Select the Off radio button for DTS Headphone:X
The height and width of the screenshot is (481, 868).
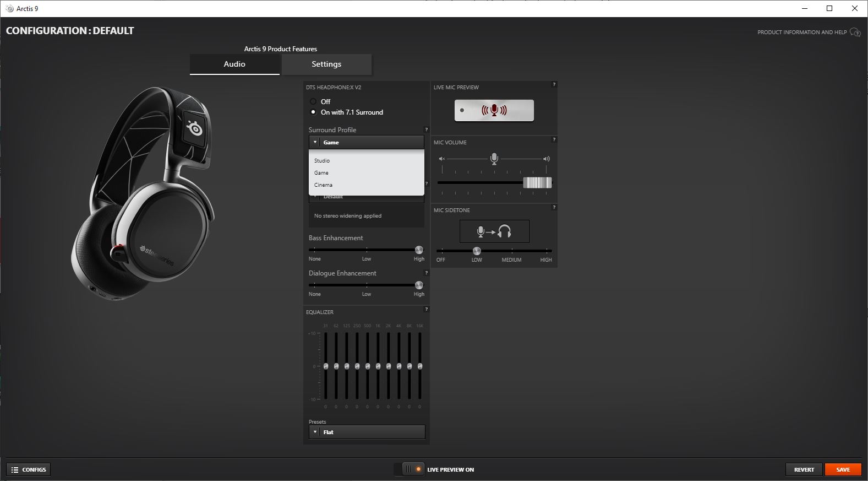click(x=313, y=101)
